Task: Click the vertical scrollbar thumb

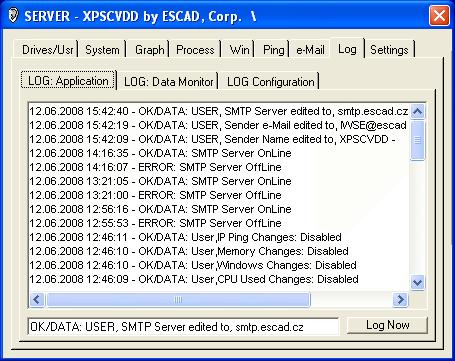Action: point(417,140)
